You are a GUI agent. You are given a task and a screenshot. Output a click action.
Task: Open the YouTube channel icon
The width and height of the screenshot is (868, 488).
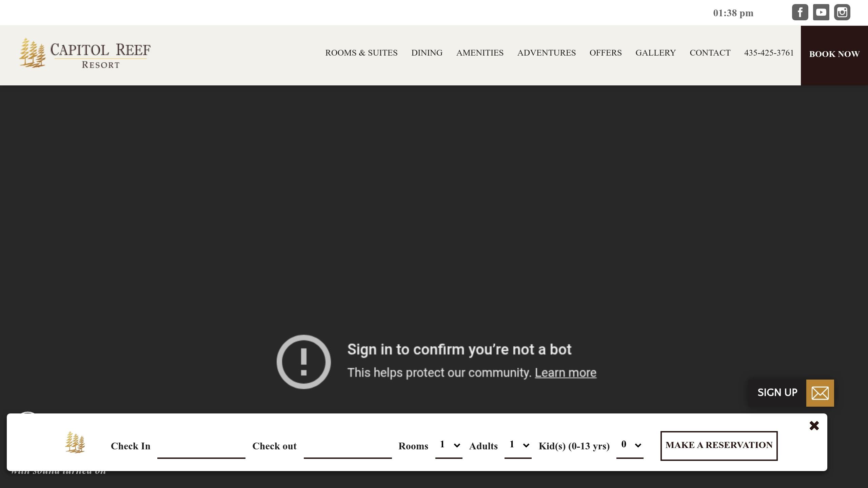(821, 13)
